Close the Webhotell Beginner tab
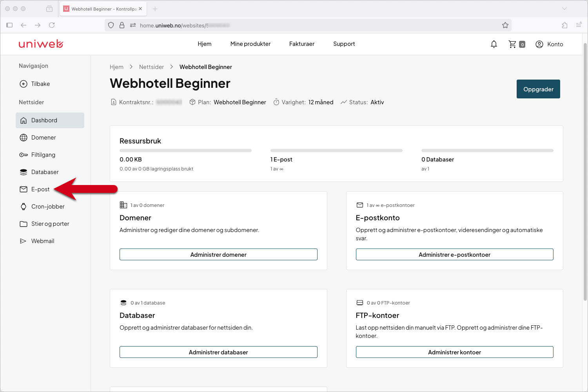The image size is (588, 392). (140, 9)
